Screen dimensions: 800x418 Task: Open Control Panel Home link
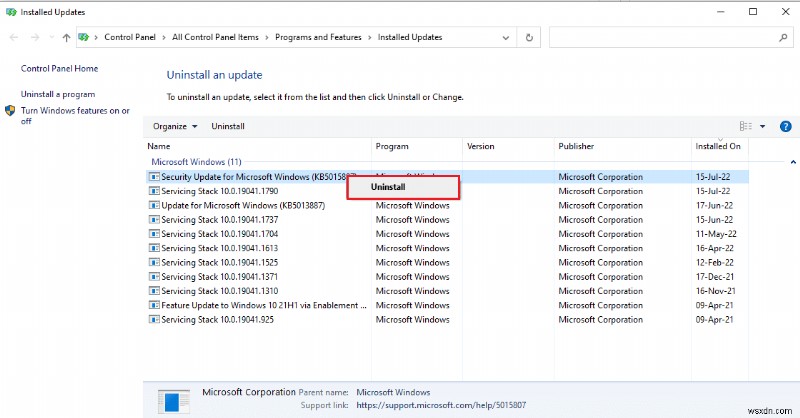pos(59,68)
